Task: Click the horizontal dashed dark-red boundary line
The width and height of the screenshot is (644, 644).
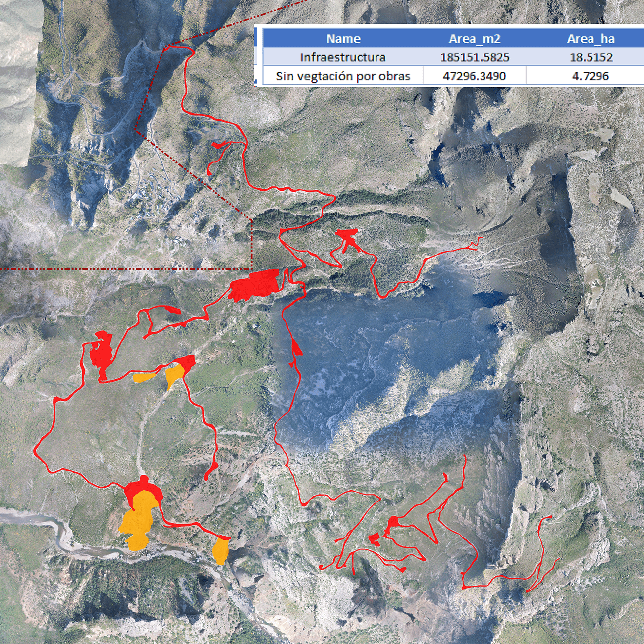Action: (124, 269)
